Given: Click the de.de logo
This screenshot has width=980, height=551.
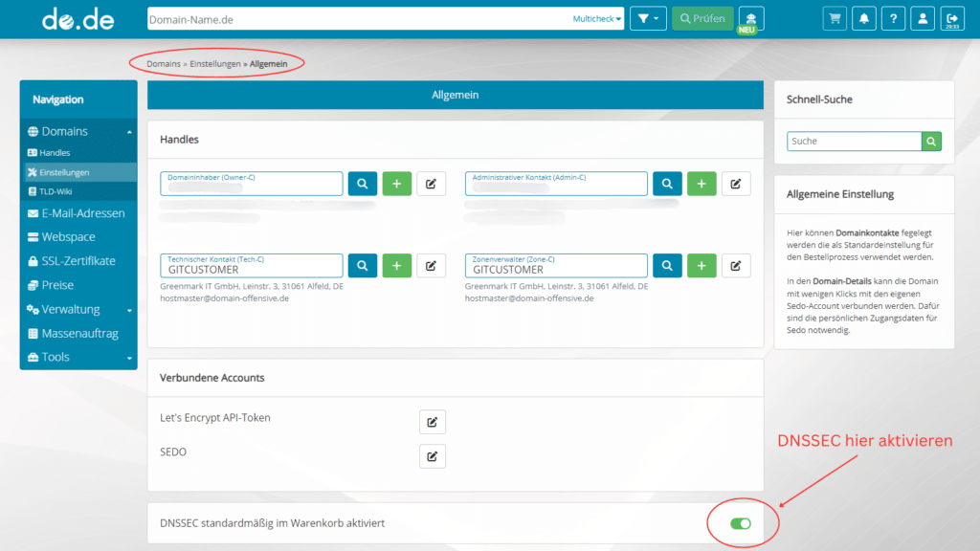Looking at the screenshot, I should point(78,19).
